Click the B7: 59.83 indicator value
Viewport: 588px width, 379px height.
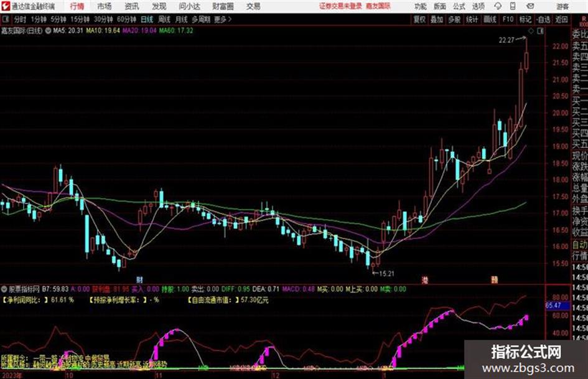tap(55, 289)
